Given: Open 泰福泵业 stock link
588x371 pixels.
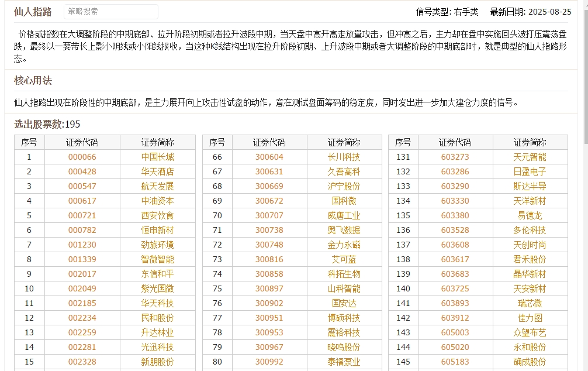Looking at the screenshot, I should (344, 362).
